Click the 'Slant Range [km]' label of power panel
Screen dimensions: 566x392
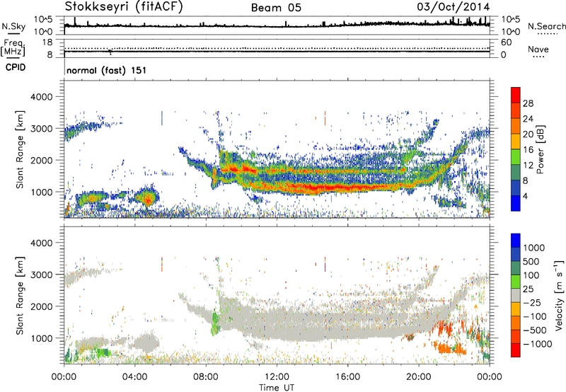click(x=20, y=149)
